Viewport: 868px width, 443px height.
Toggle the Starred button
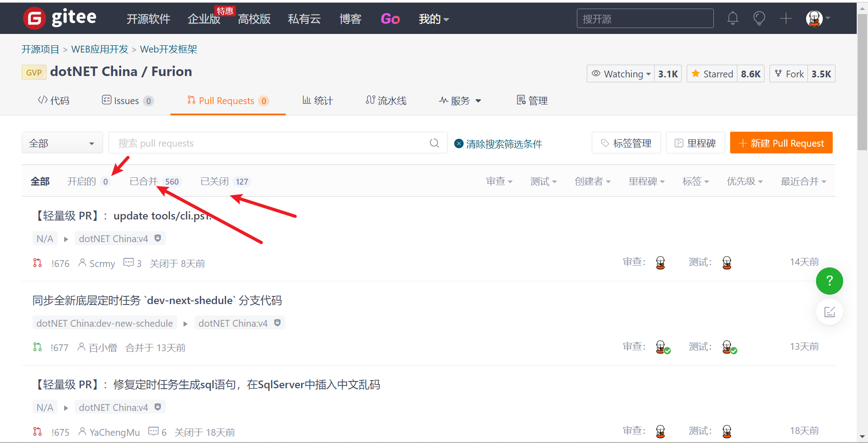[712, 74]
